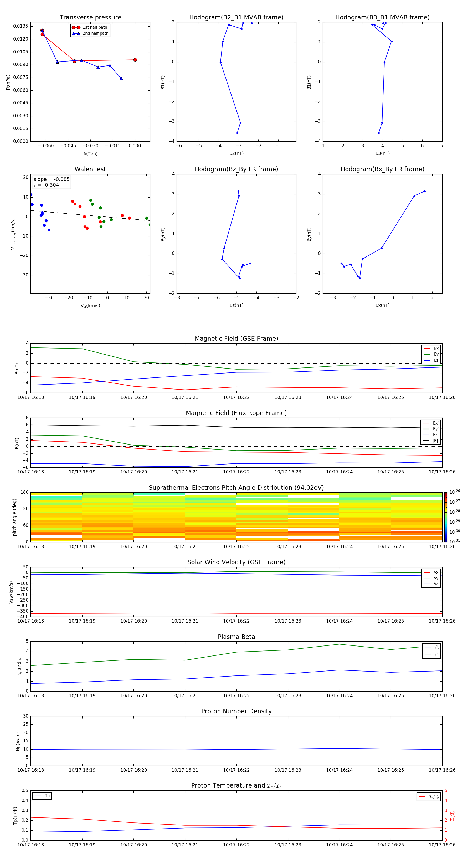Select Bx legend entry in GSE Frame panel

point(431,349)
